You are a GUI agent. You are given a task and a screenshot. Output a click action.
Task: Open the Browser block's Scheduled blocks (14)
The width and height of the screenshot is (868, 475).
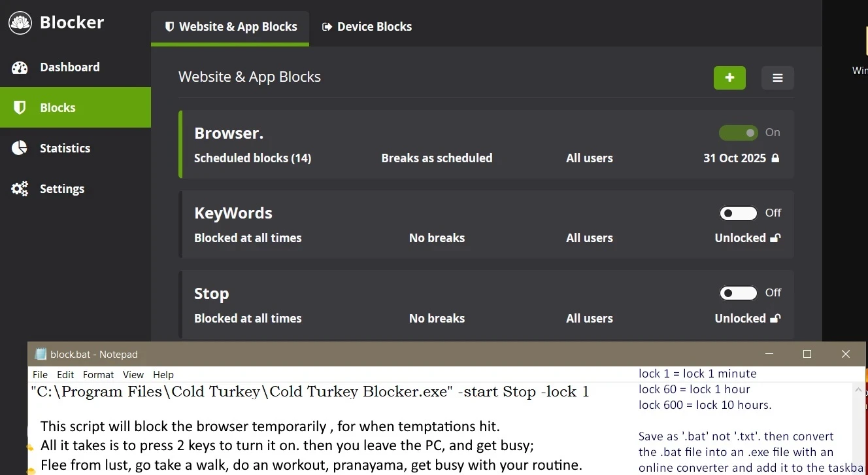[252, 158]
